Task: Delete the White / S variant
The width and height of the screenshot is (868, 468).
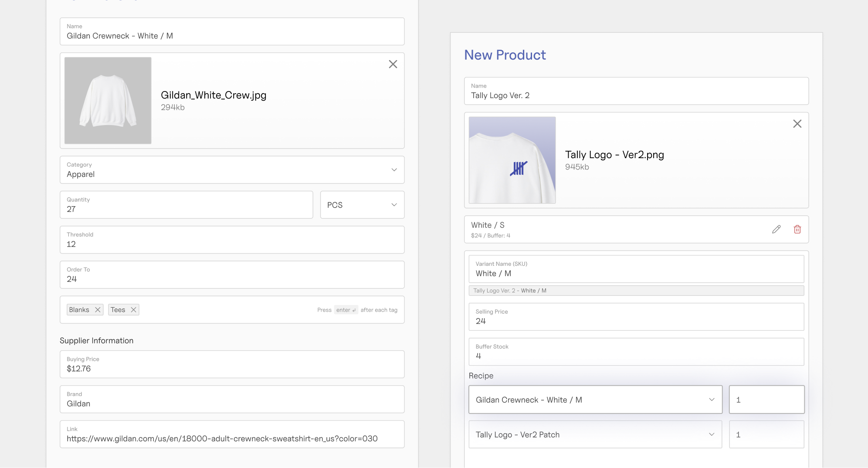Action: pos(797,229)
